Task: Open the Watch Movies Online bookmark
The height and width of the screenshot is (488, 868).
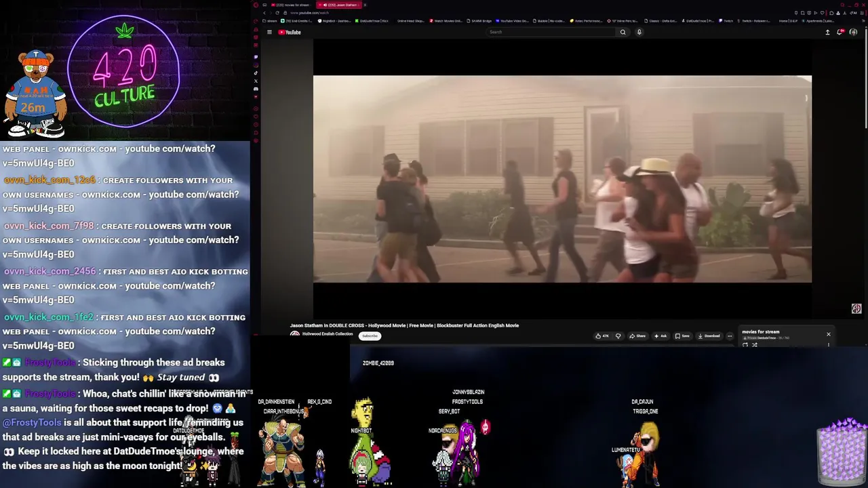Action: click(446, 21)
